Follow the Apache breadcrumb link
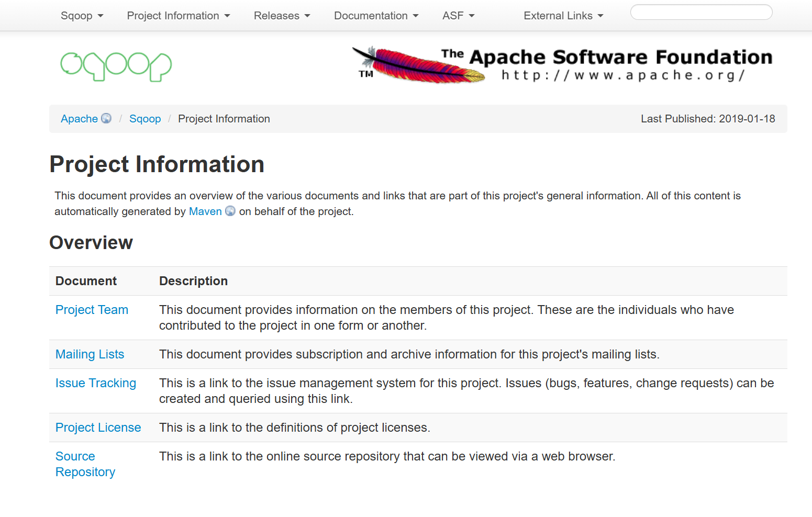Screen dimensions: 812x517 pos(79,119)
